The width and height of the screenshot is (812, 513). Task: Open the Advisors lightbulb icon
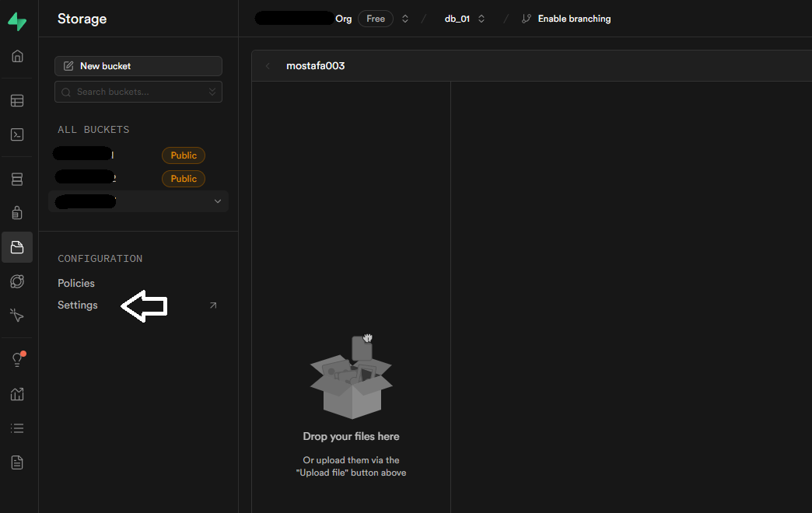(x=17, y=359)
